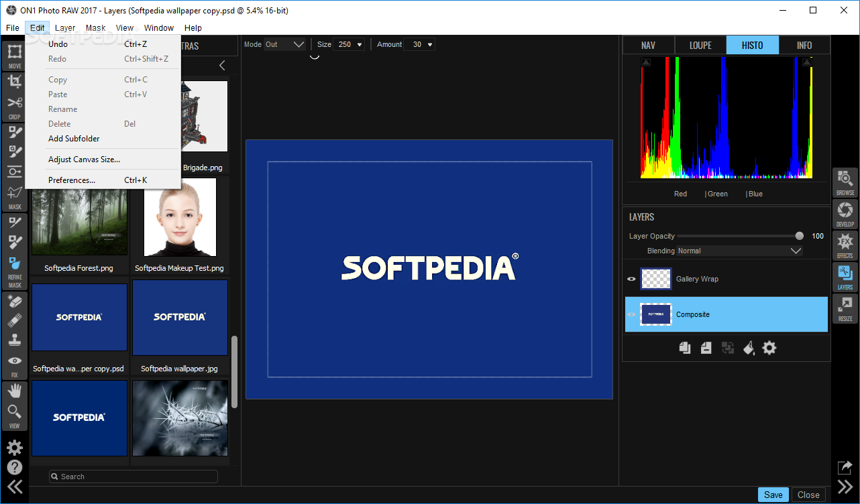Open settings gear in left toolbar

point(15,448)
